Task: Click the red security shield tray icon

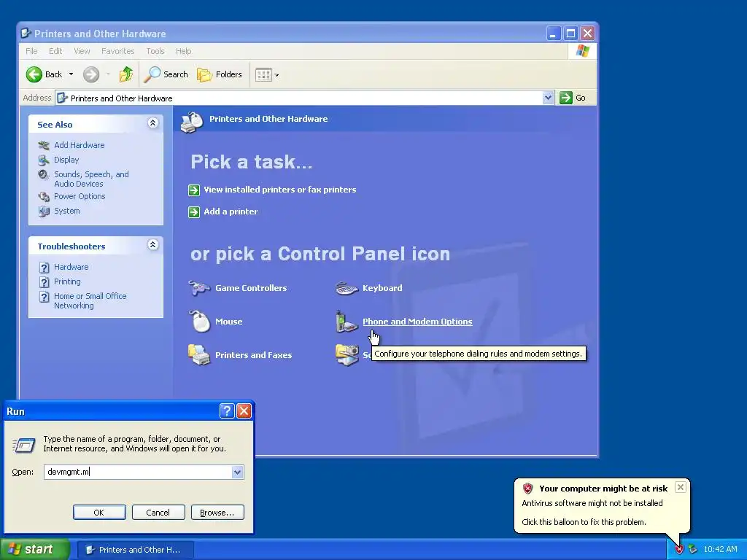Action: pyautogui.click(x=679, y=550)
